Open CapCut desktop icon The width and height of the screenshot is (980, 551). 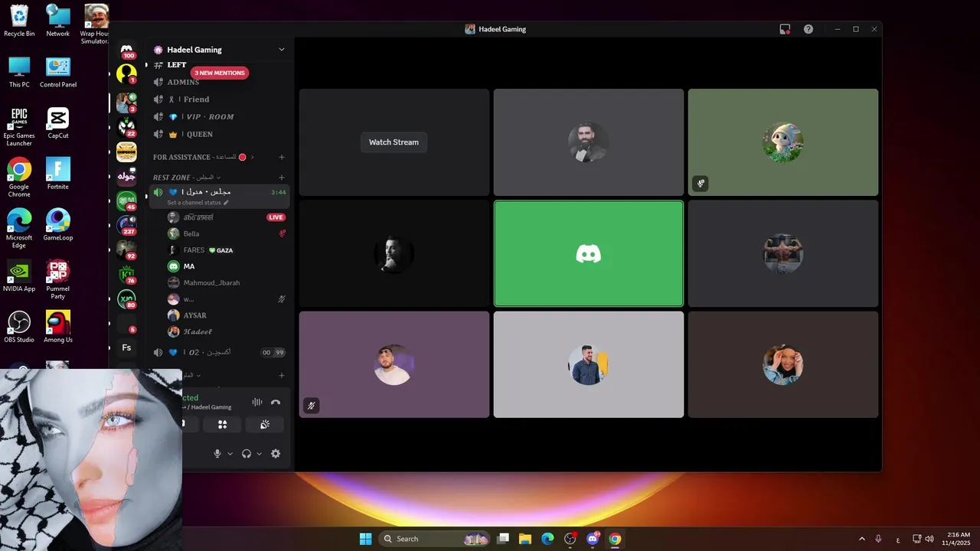click(58, 122)
